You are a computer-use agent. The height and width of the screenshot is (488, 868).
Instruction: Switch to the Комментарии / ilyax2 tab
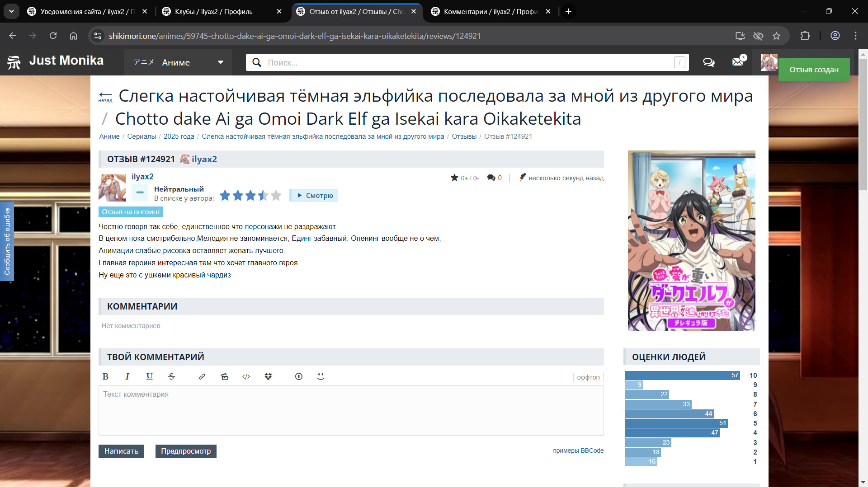pos(490,11)
